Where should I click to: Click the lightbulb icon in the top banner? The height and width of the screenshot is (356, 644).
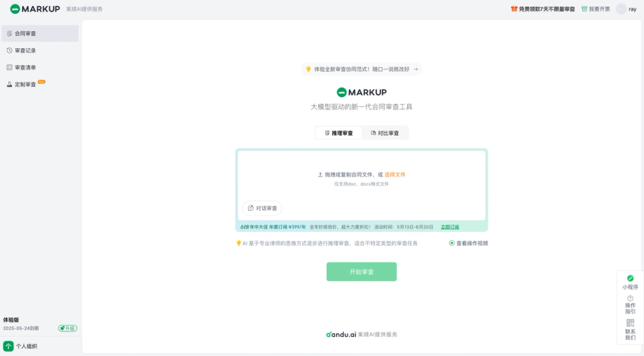(308, 69)
